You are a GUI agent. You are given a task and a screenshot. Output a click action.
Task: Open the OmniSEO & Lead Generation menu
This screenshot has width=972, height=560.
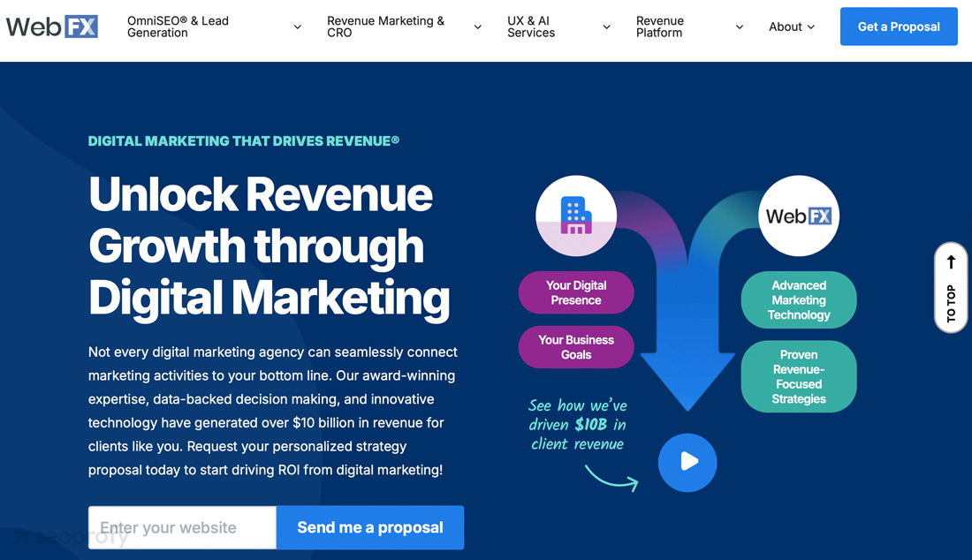[x=178, y=26]
